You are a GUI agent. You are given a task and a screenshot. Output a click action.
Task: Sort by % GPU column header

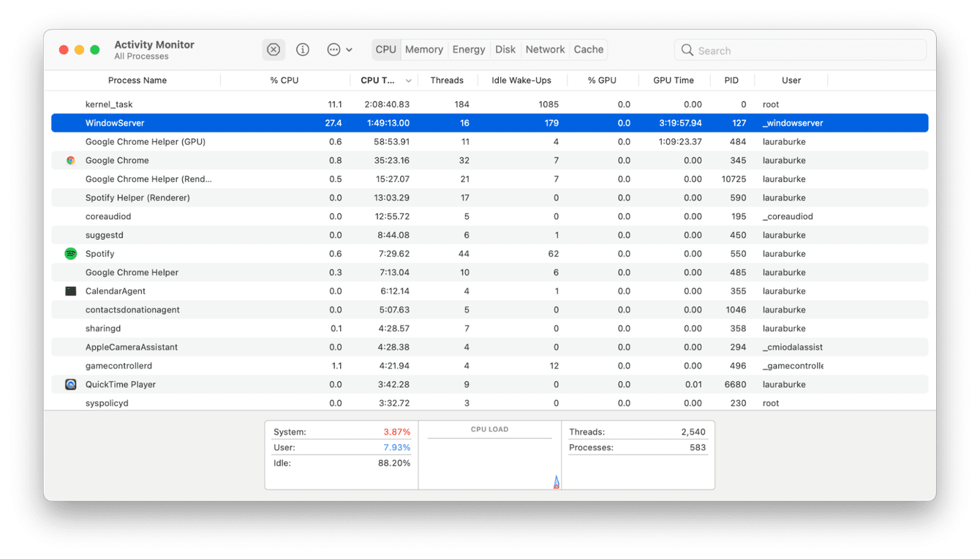click(x=602, y=80)
